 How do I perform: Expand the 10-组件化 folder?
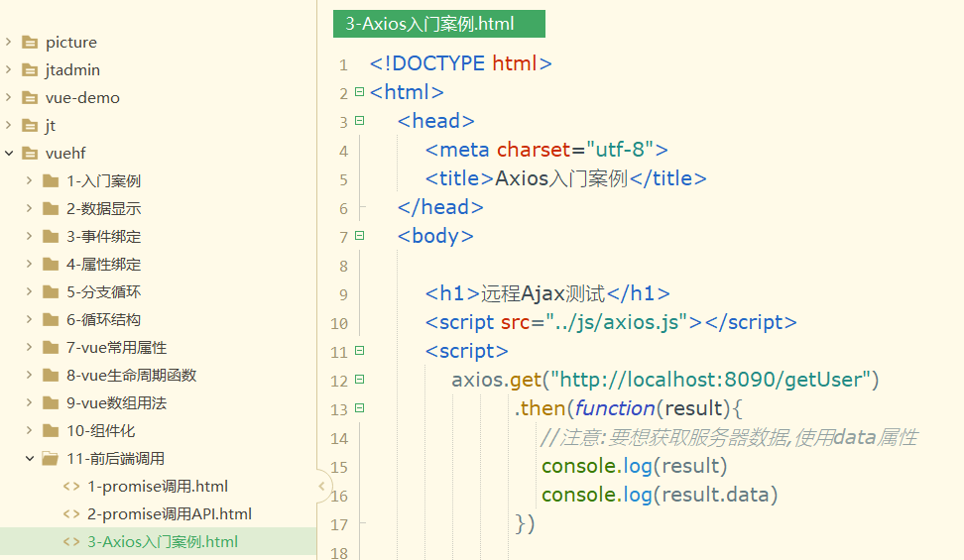[29, 430]
